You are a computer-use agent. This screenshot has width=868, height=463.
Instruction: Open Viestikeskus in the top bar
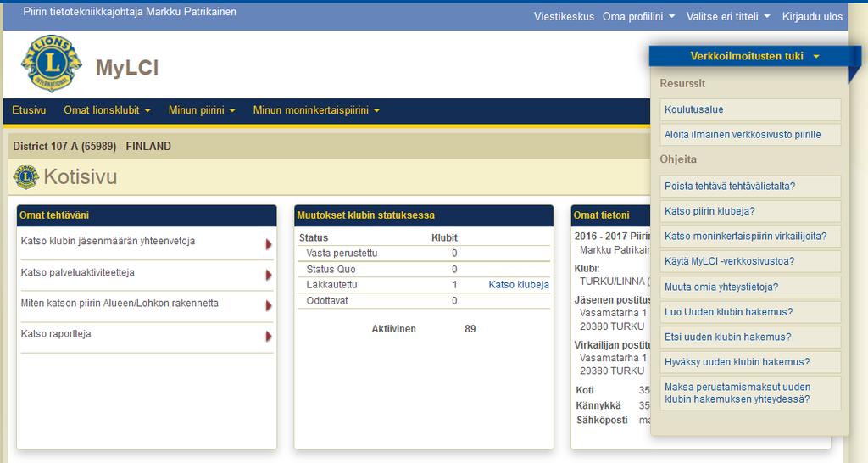click(x=564, y=17)
